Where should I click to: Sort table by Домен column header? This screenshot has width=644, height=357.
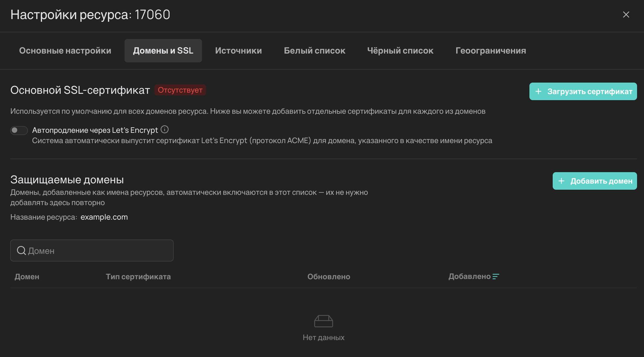click(27, 277)
